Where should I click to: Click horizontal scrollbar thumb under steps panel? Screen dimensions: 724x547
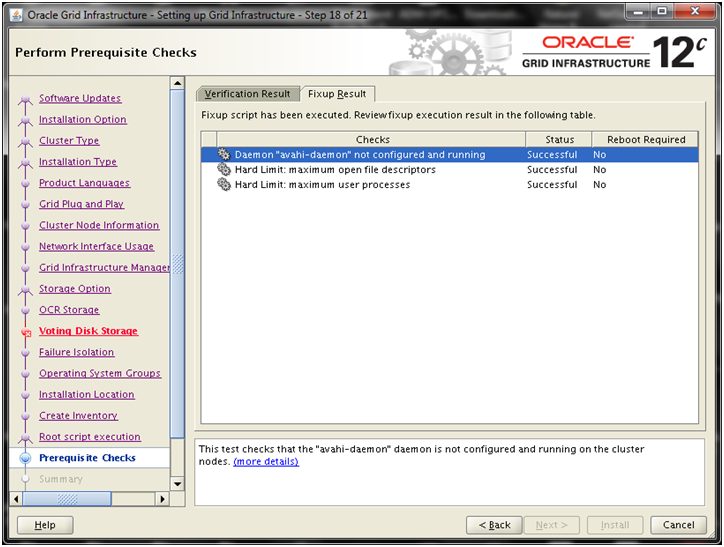(x=67, y=499)
